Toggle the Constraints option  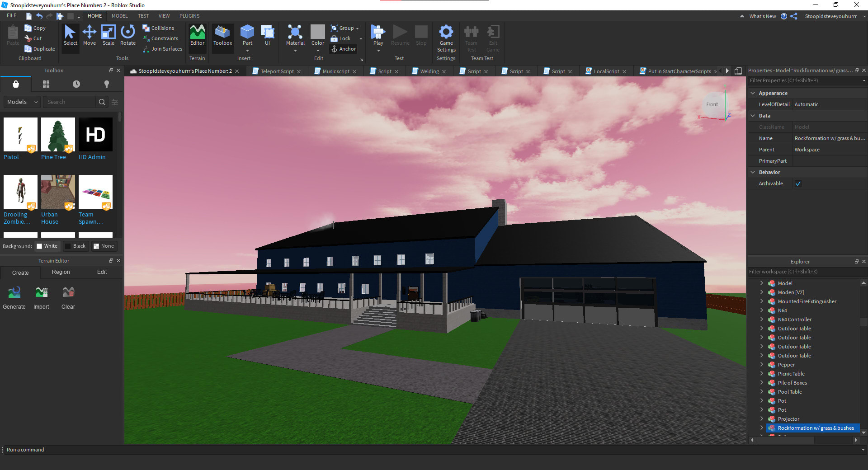pos(160,38)
